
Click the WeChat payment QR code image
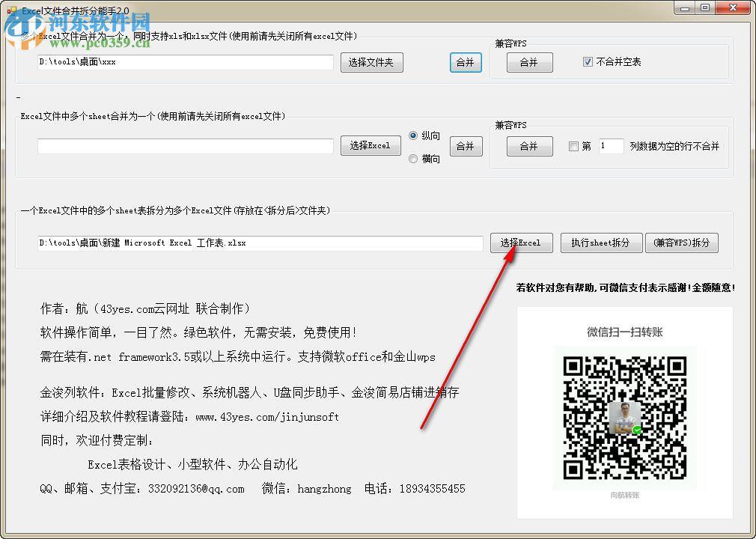click(625, 418)
